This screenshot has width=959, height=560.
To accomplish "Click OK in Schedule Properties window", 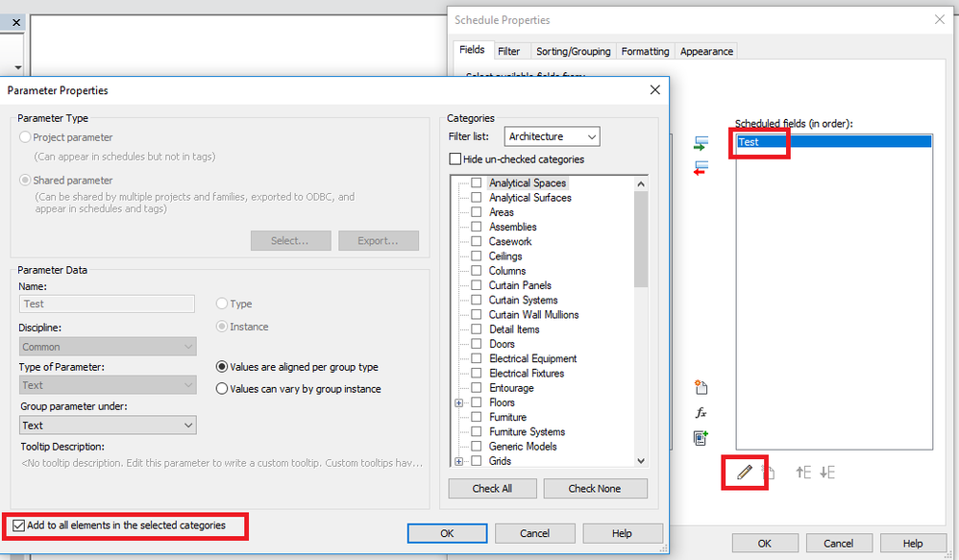I will click(x=765, y=543).
